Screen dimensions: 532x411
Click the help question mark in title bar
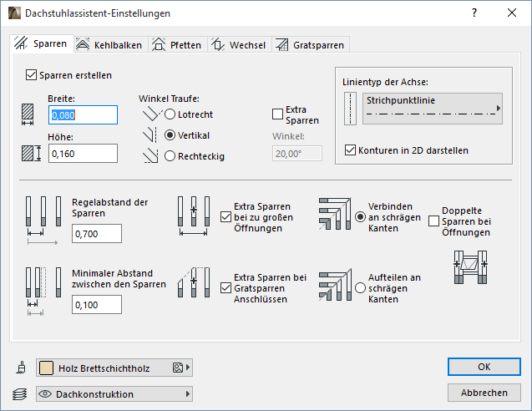tap(474, 13)
